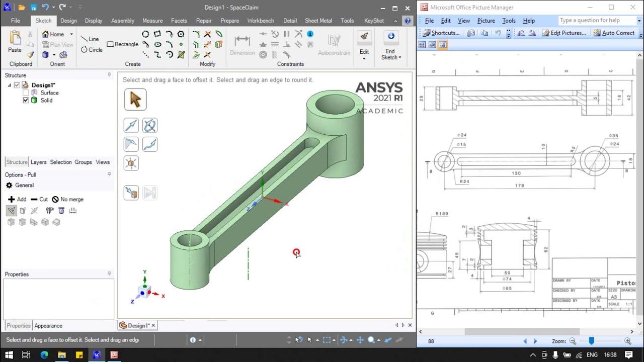Select the Solid tree item
The height and width of the screenshot is (362, 644).
pyautogui.click(x=46, y=100)
